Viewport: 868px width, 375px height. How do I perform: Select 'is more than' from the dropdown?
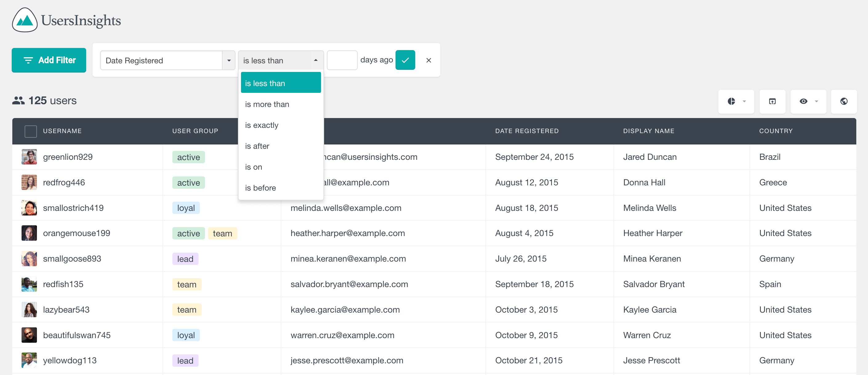point(267,104)
